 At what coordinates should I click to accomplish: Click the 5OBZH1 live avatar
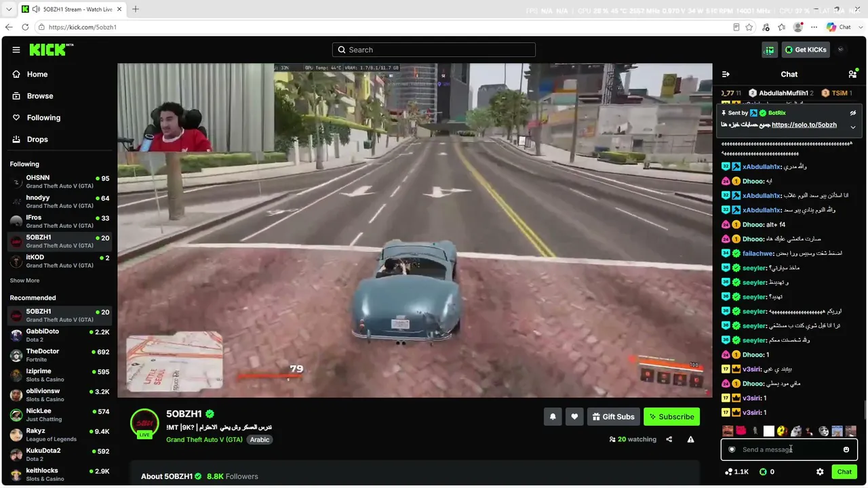(144, 424)
